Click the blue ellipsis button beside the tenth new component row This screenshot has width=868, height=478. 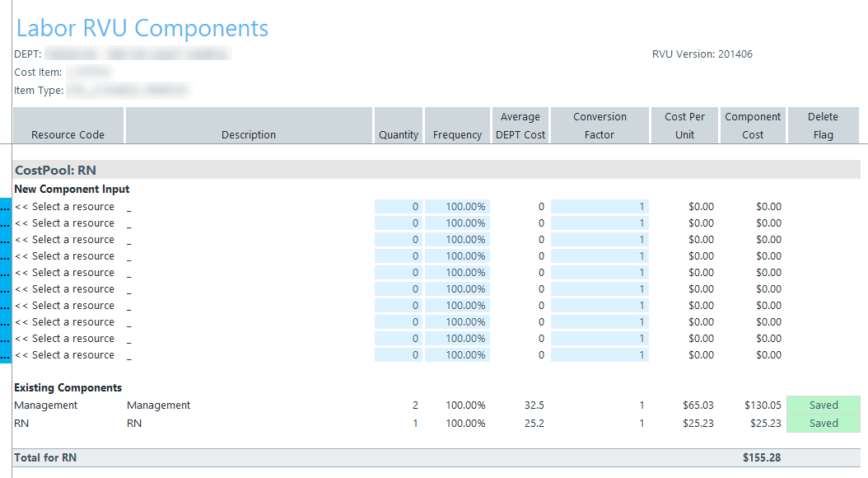[x=6, y=355]
